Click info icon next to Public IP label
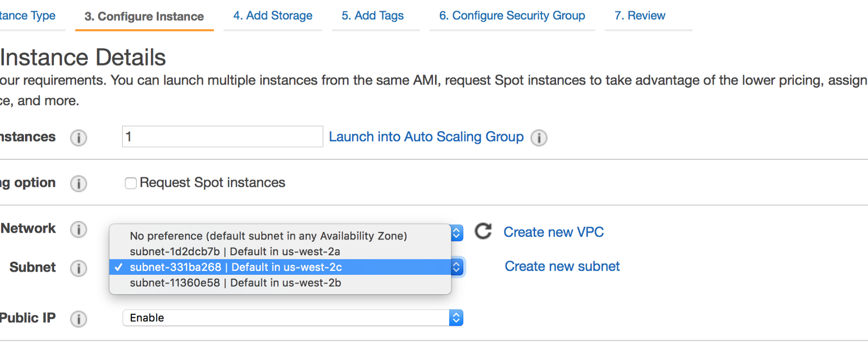The image size is (868, 342). pos(79,319)
